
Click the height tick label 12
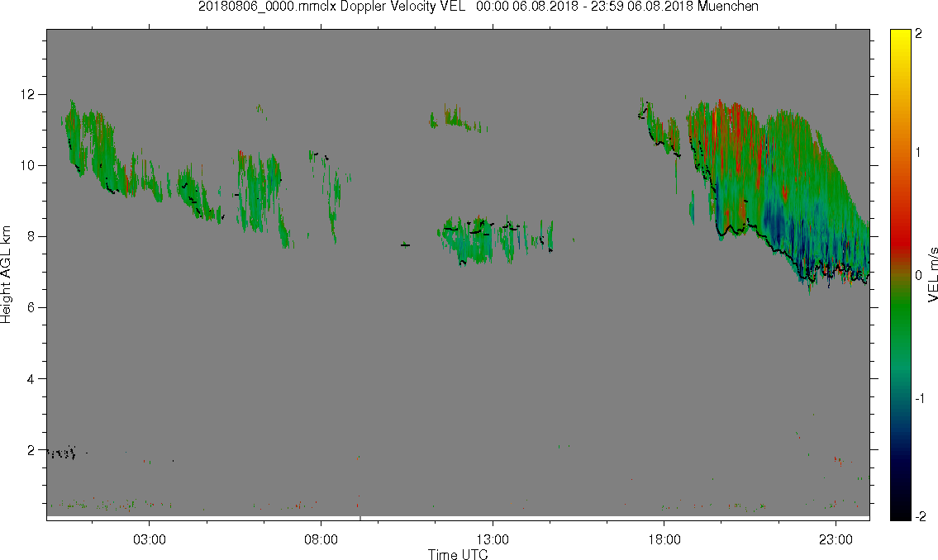point(27,94)
